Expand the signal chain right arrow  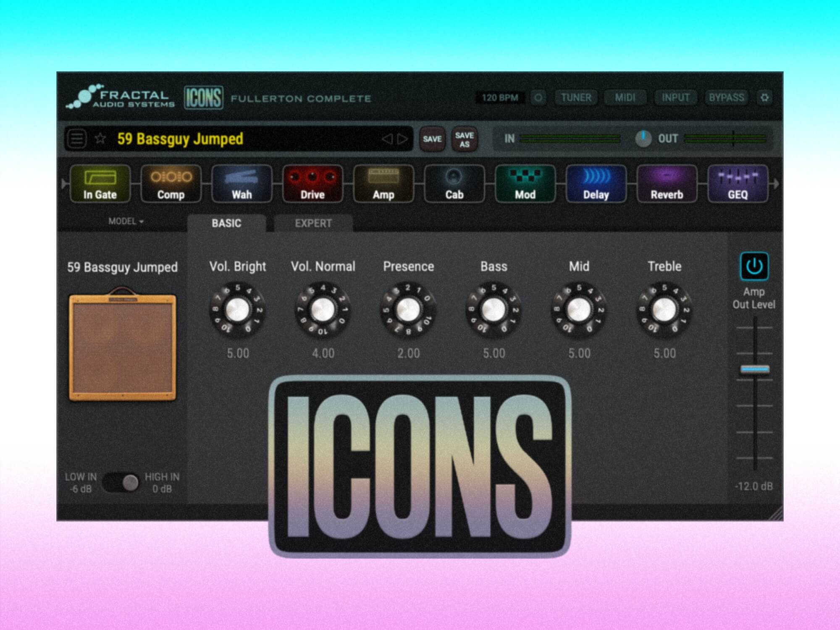click(x=775, y=184)
